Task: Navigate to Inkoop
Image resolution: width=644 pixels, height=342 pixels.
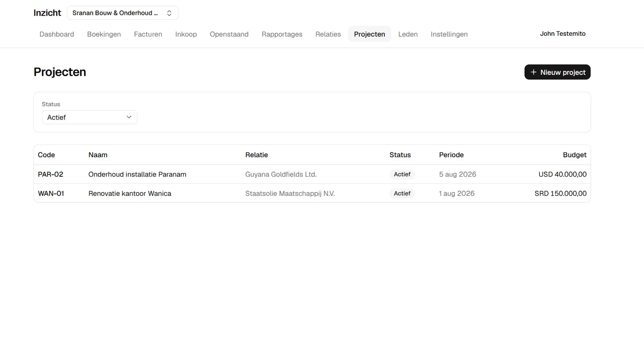Action: tap(186, 34)
